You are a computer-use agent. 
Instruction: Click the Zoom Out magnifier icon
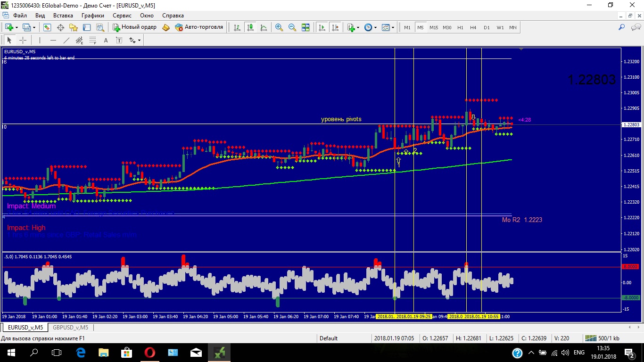pos(292,27)
